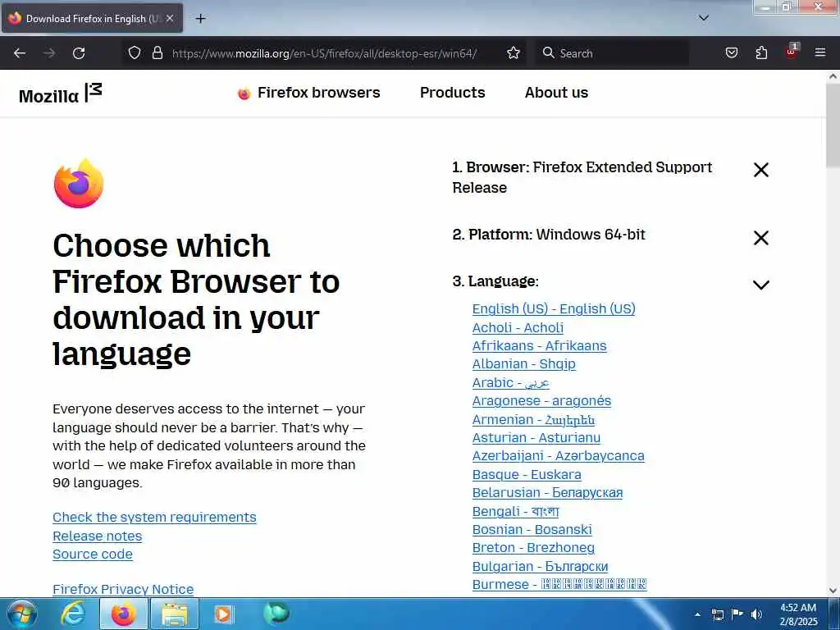The width and height of the screenshot is (840, 630).
Task: Open the Save to Pocket icon
Action: click(x=731, y=52)
